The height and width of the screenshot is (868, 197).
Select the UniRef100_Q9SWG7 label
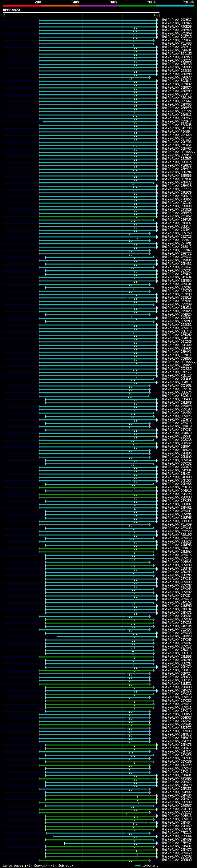point(177,40)
